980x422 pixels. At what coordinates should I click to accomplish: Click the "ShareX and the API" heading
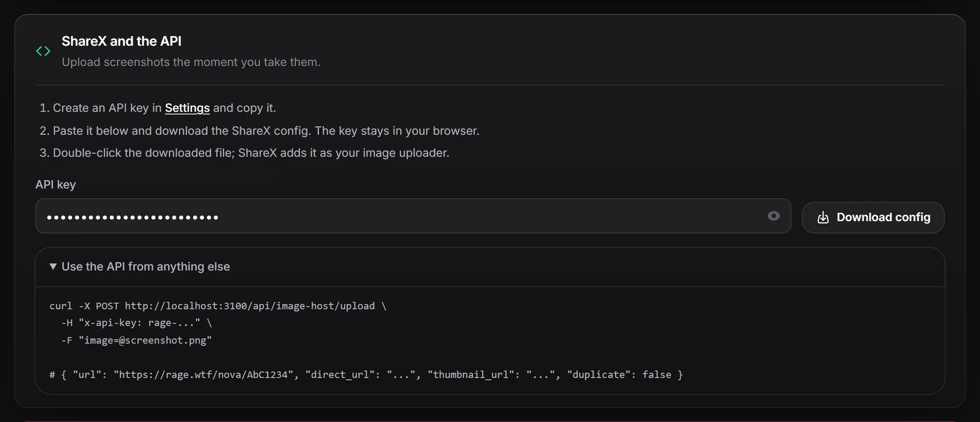(121, 41)
